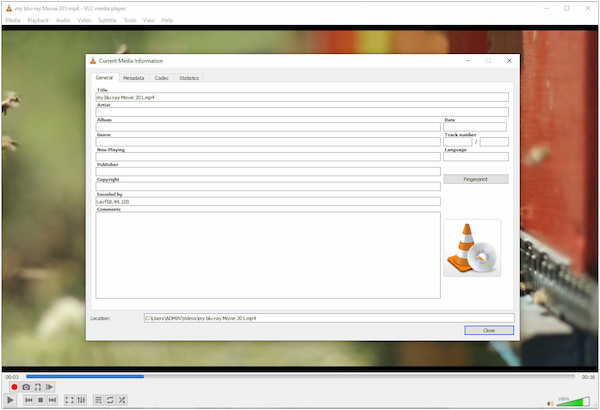This screenshot has width=600, height=410.
Task: Click the Album input field
Action: 268,127
